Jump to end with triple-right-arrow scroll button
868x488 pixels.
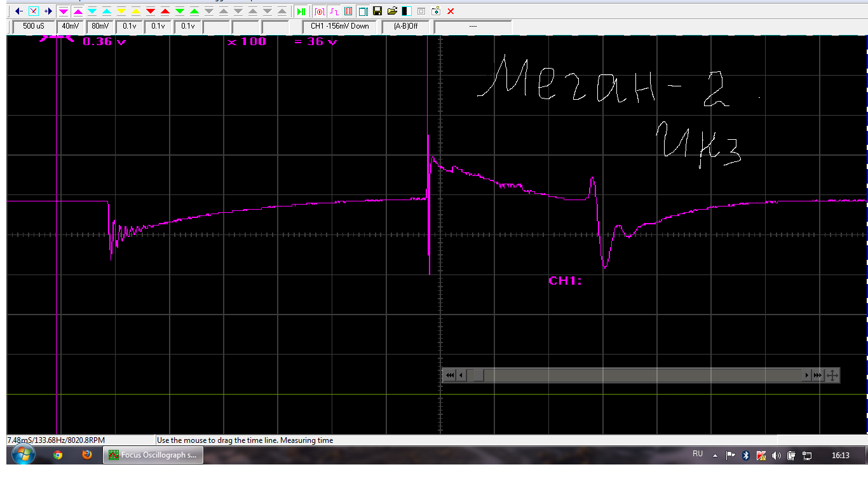(818, 376)
